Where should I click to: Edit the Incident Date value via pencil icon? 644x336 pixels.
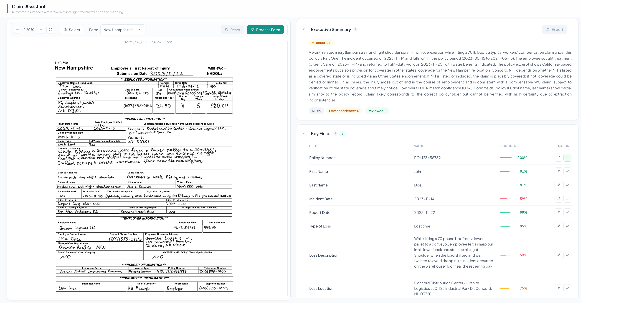tap(558, 199)
